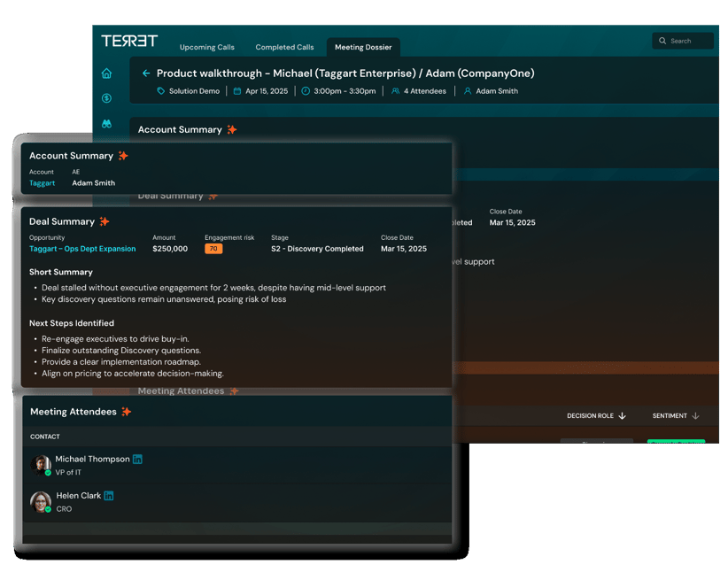Click the orange engagement risk 70 badge
The image size is (728, 572).
click(x=213, y=249)
